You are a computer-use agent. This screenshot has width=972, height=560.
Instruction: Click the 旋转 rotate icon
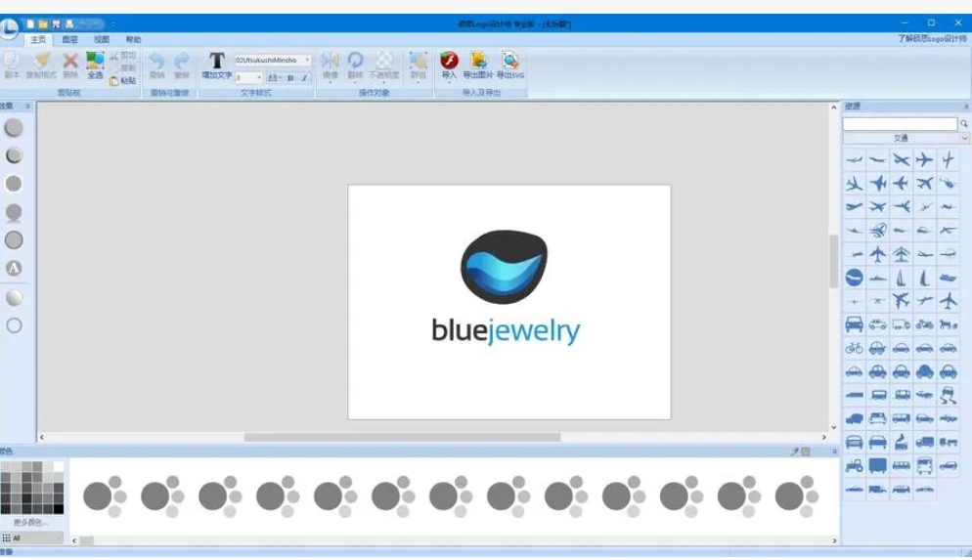(x=355, y=60)
